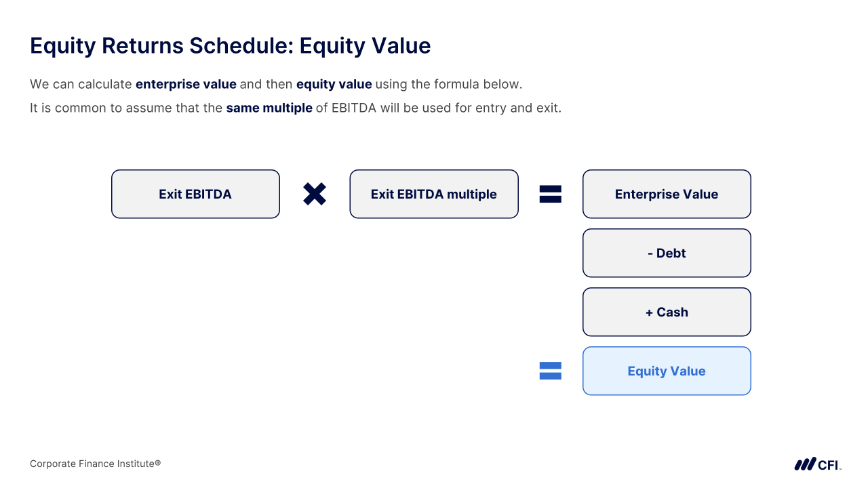
Task: Click the Enterprise Value box
Action: [667, 194]
